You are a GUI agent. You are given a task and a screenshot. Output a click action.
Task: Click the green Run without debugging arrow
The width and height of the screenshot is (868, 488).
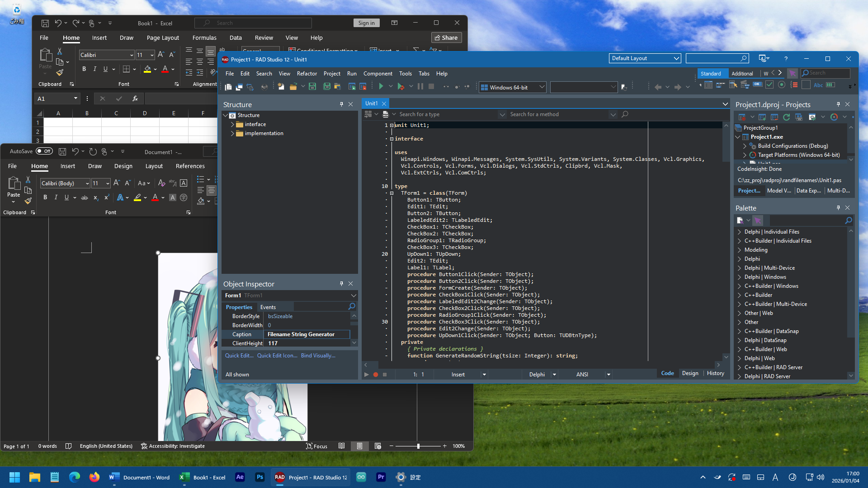[x=381, y=86]
